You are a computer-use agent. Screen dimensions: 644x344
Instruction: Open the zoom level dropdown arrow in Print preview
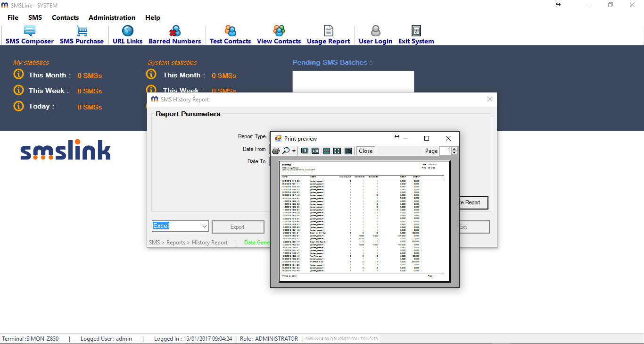tap(294, 151)
